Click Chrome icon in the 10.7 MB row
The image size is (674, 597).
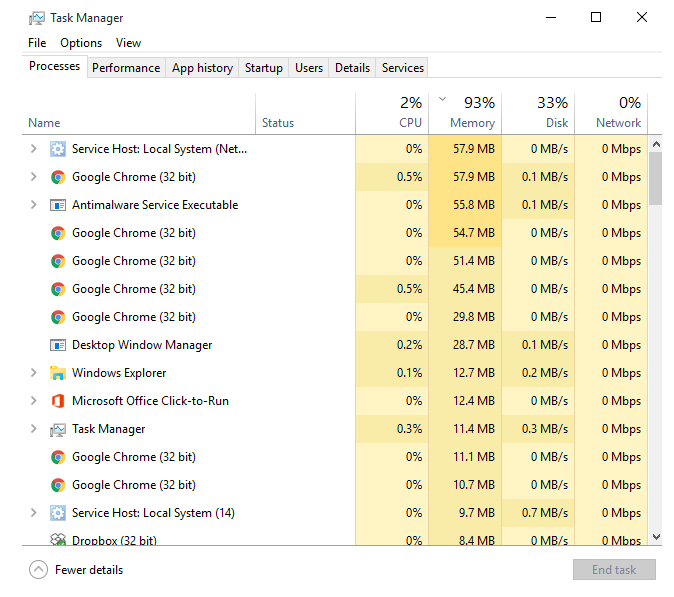click(x=58, y=485)
